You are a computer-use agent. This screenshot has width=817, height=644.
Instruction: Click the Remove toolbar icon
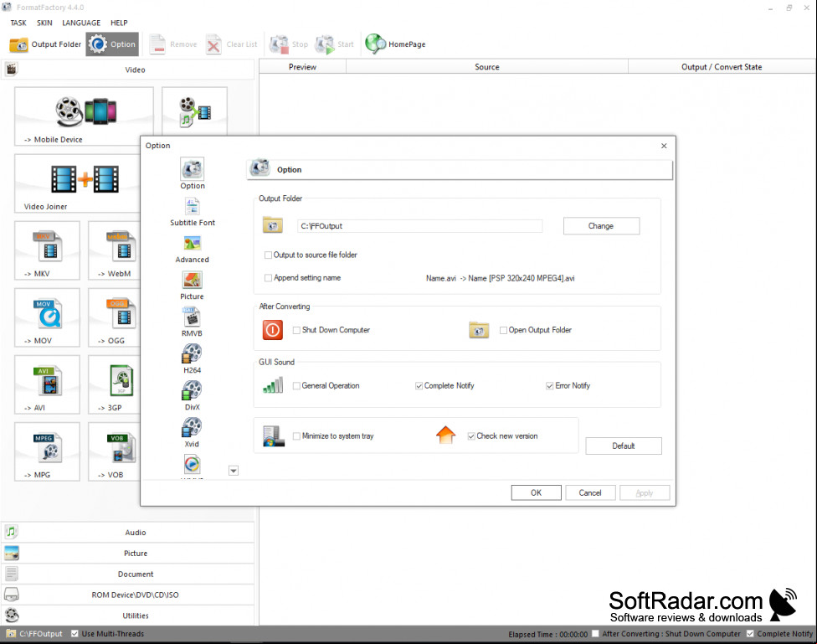pyautogui.click(x=157, y=44)
